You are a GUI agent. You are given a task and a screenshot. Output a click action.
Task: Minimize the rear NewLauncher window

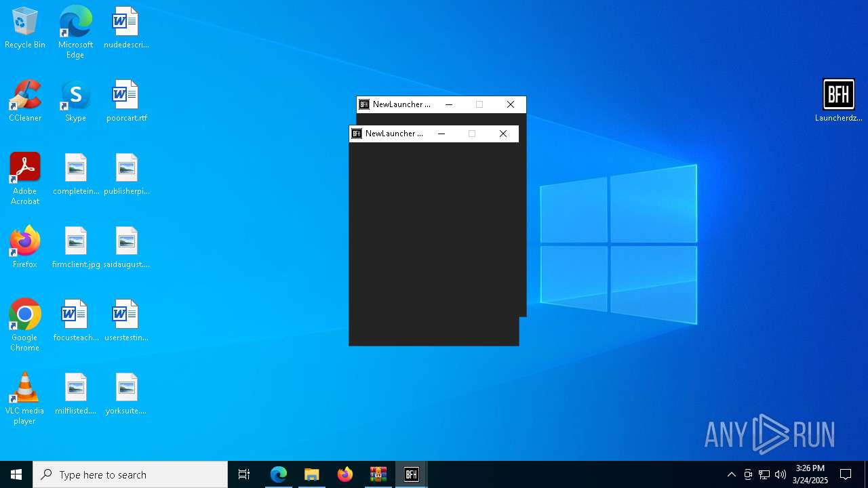[x=449, y=104]
